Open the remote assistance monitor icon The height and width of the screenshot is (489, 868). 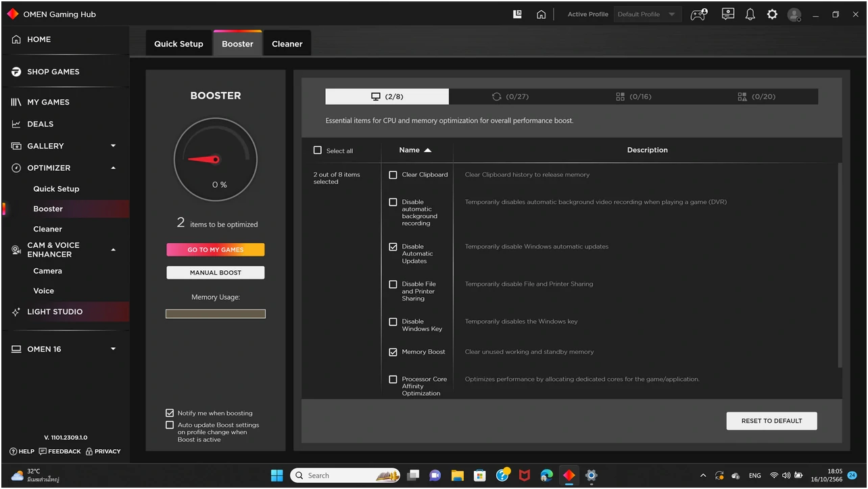pyautogui.click(x=728, y=14)
